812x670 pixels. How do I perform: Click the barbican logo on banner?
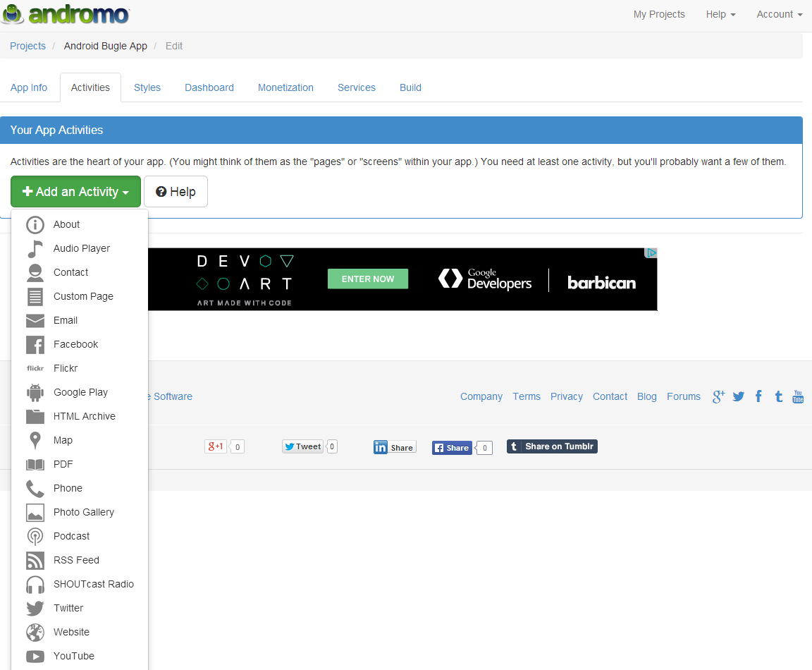click(602, 283)
